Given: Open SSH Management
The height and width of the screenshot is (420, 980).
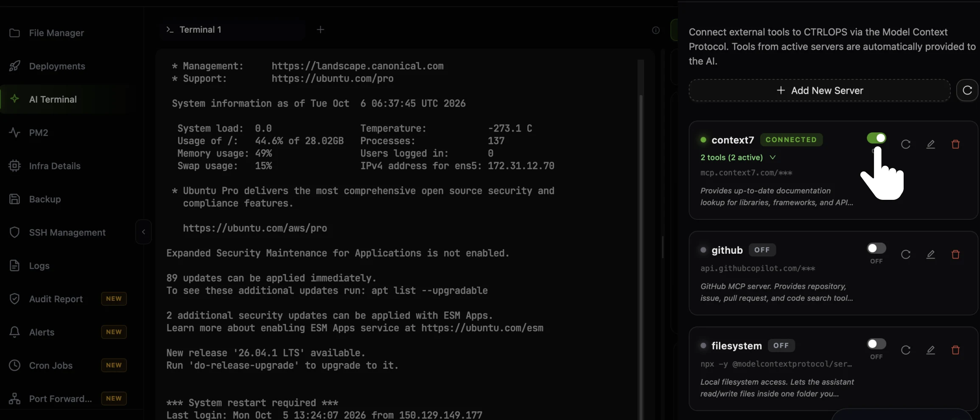Looking at the screenshot, I should tap(67, 232).
